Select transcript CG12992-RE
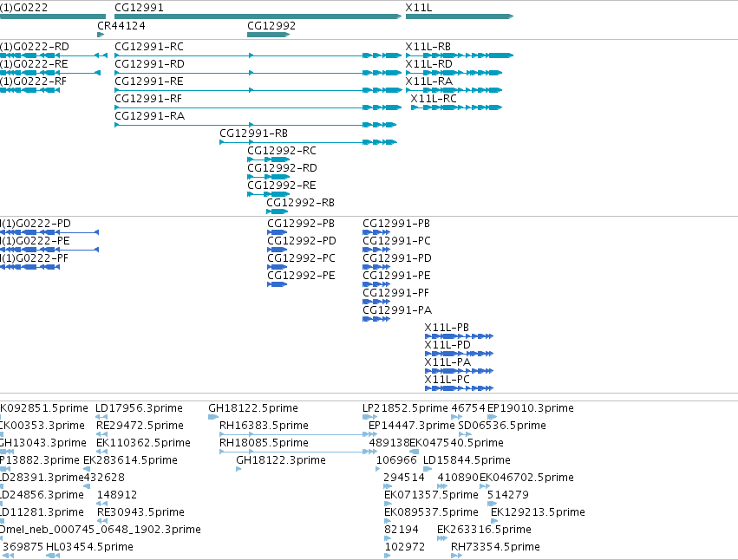Image resolution: width=738 pixels, height=560 pixels. point(282,186)
